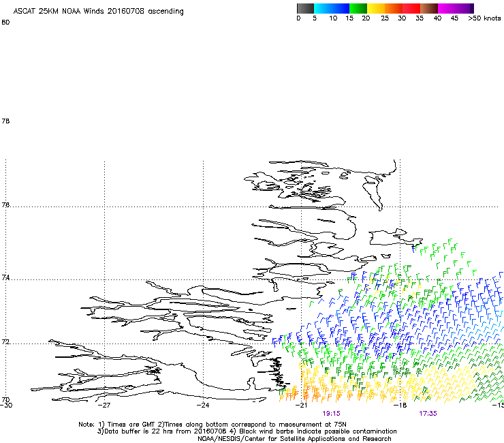Click the '-21' longitude axis label
The width and height of the screenshot is (504, 443).
(301, 406)
